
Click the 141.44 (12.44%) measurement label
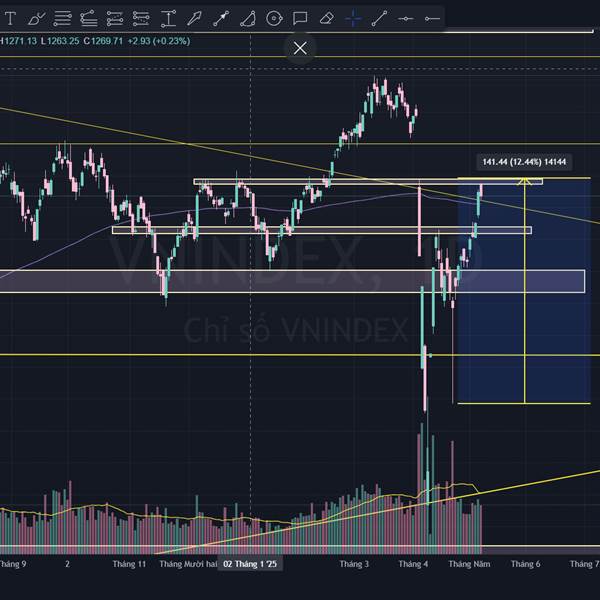524,162
